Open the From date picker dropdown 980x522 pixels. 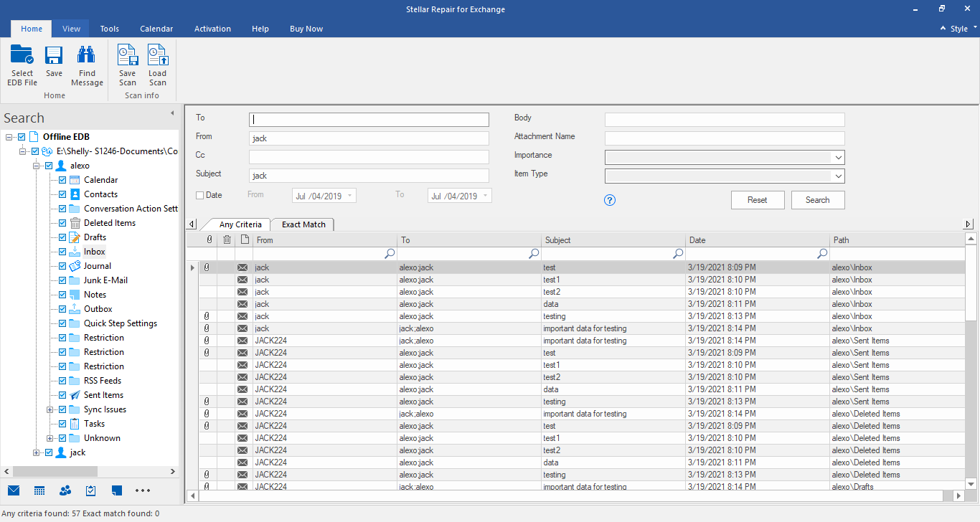point(349,196)
